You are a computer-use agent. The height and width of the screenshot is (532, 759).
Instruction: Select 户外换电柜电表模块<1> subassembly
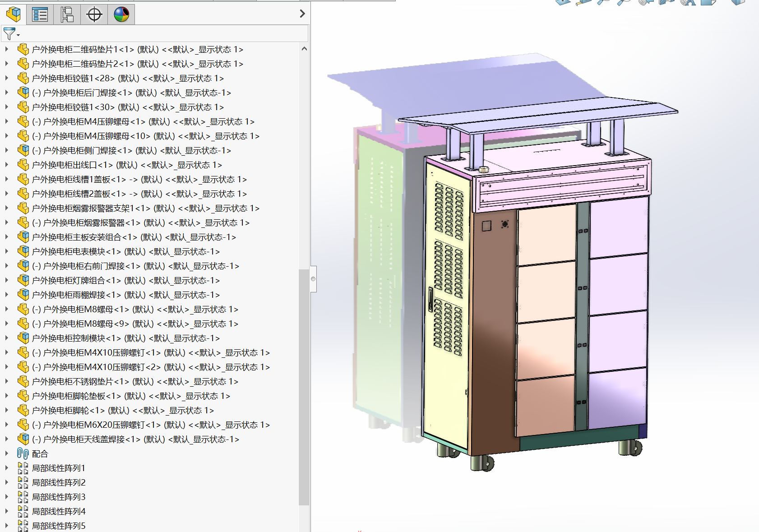(x=126, y=251)
